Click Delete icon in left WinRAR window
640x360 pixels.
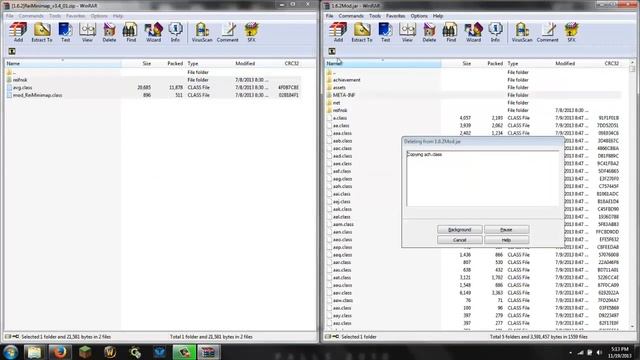109,32
